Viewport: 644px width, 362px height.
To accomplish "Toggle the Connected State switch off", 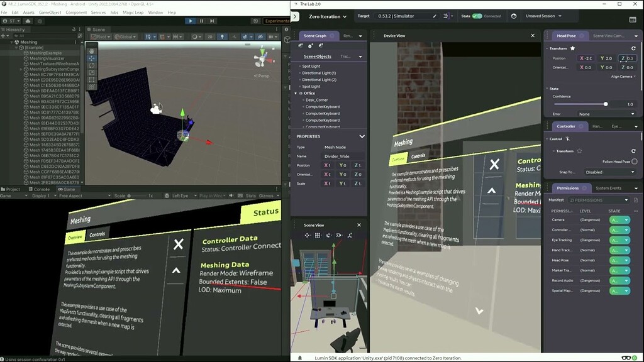I will [477, 16].
